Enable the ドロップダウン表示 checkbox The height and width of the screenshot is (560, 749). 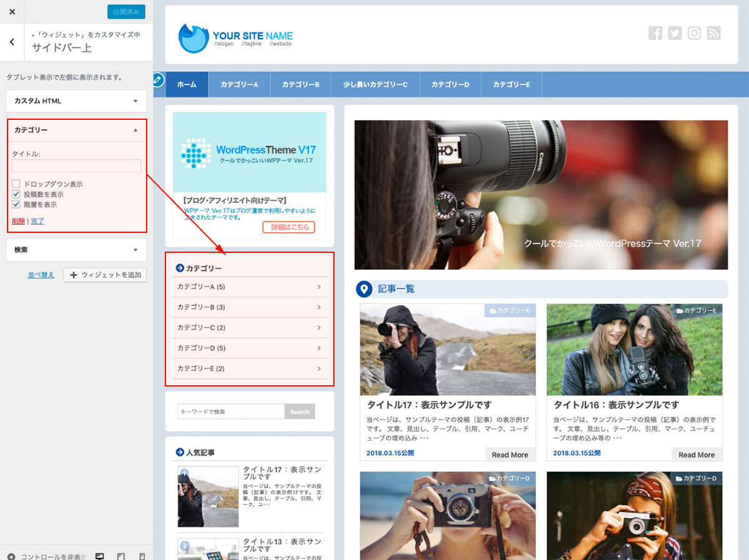coord(16,184)
